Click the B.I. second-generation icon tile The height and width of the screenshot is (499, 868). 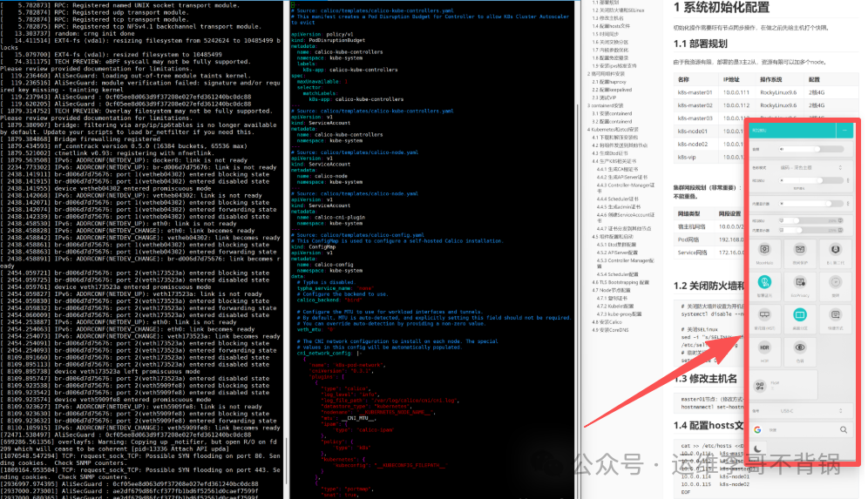coord(836,253)
